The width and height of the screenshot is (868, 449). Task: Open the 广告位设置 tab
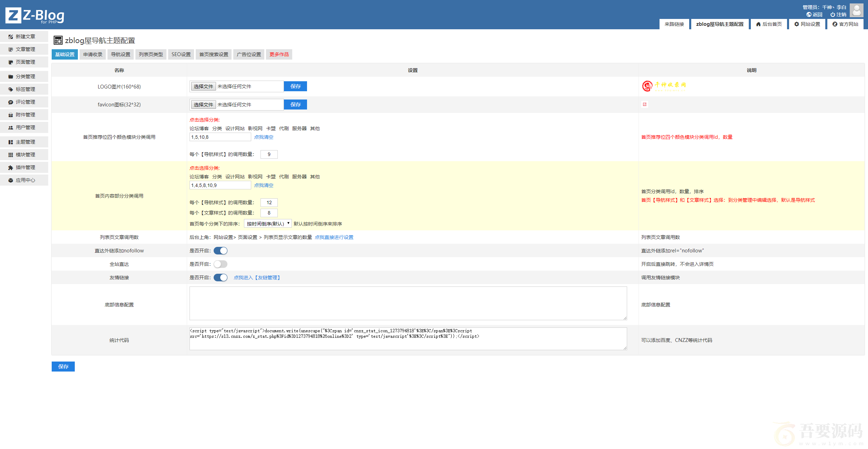point(249,54)
